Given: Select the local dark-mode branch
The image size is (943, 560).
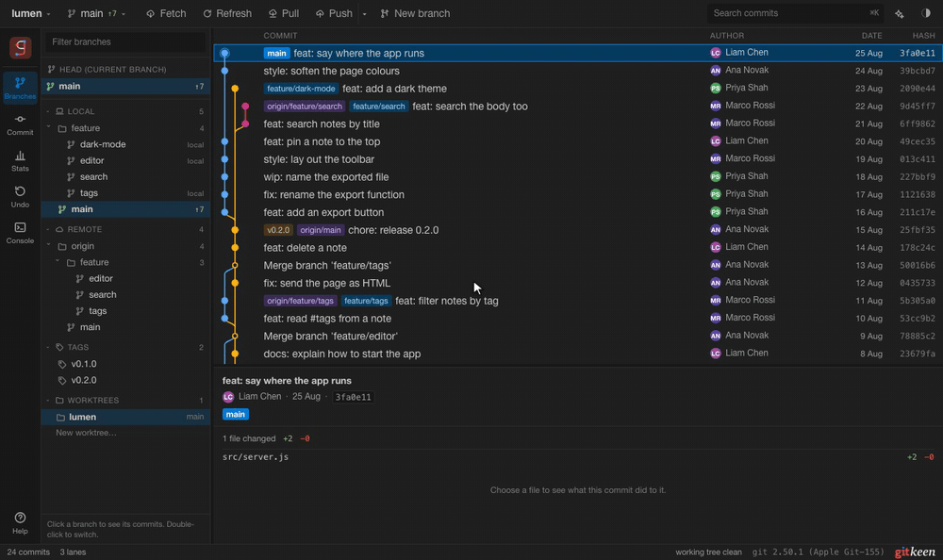Looking at the screenshot, I should click(125, 144).
